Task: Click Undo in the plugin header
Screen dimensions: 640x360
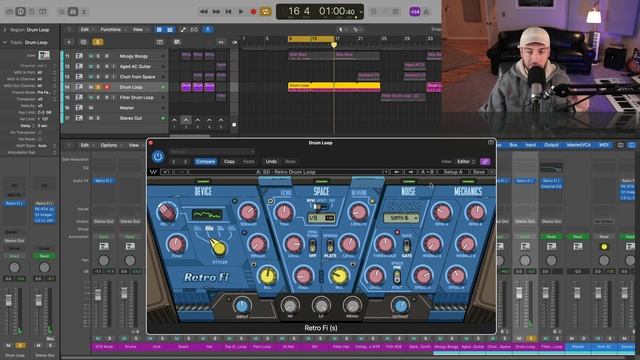Action: pos(271,162)
